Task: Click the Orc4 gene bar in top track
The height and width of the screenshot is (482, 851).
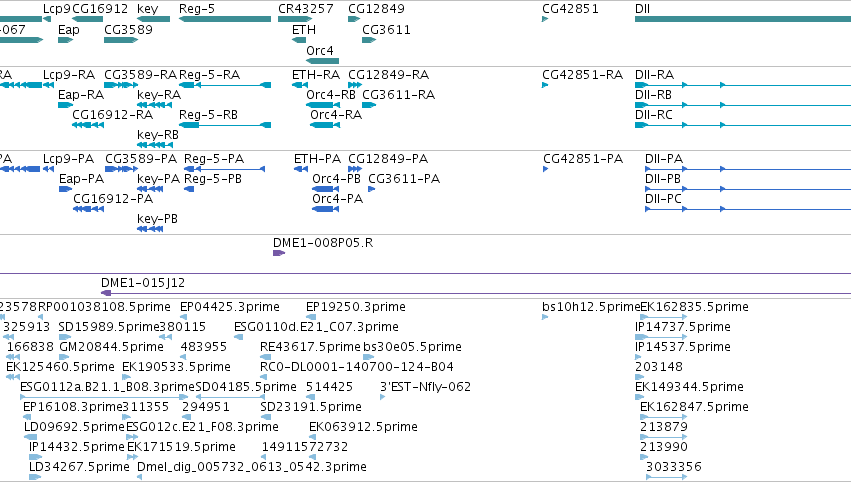Action: pos(322,61)
